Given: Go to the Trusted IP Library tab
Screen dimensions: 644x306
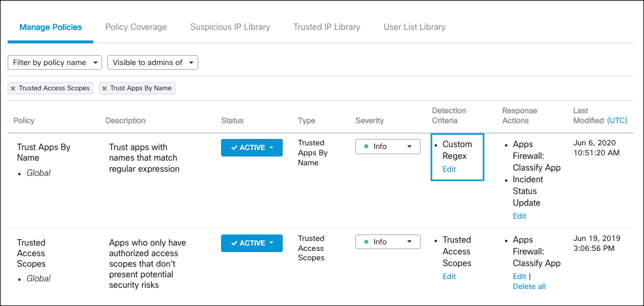Looking at the screenshot, I should point(327,27).
